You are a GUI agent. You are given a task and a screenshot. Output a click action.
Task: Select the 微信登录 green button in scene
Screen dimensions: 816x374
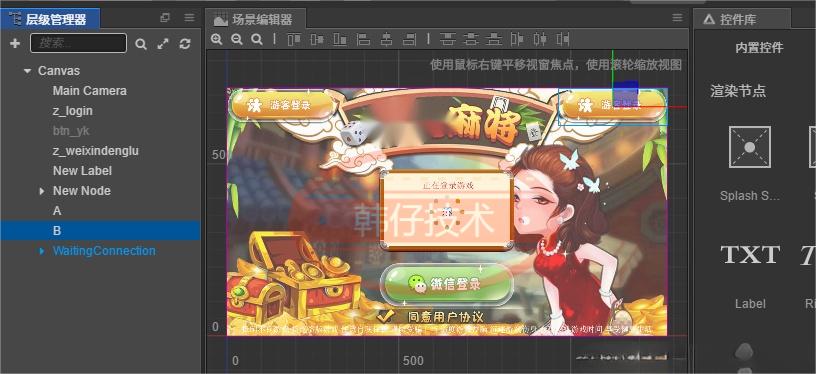447,284
